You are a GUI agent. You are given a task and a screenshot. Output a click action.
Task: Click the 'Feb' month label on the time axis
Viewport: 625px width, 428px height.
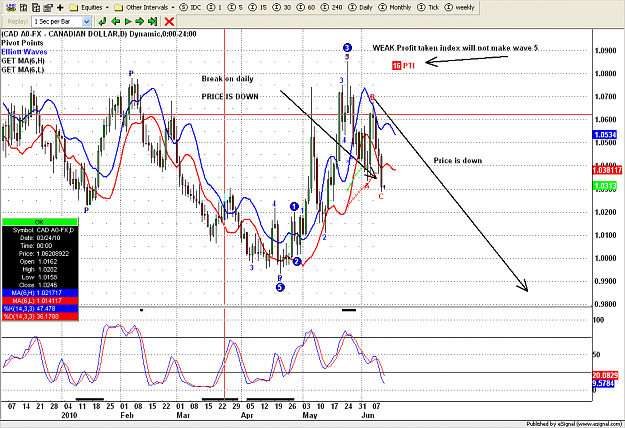pos(127,415)
